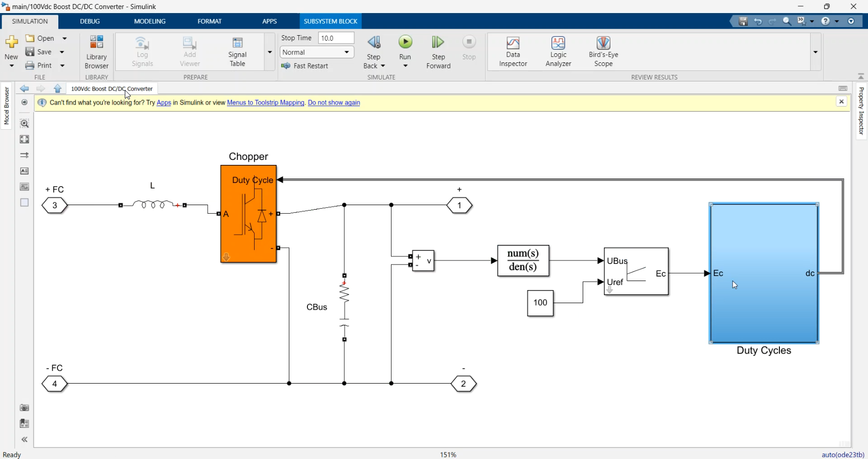Viewport: 868px width, 459px height.
Task: Open Menus to Toolstrip Mapping link
Action: pyautogui.click(x=266, y=103)
